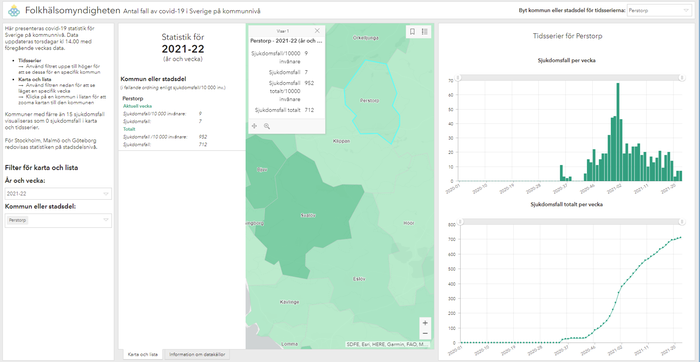This screenshot has width=700, height=362.
Task: Click the left handle of bar chart range slider
Action: pos(458,78)
